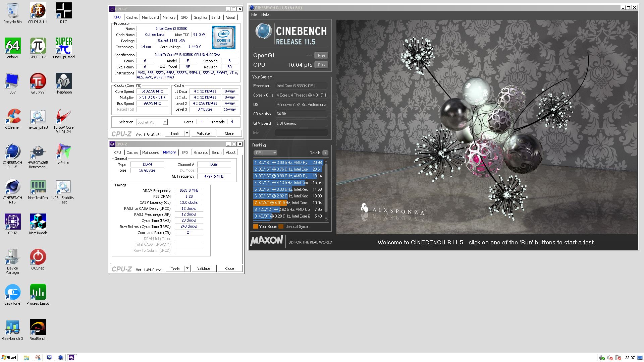Open the Windows Start button
This screenshot has height=362, width=644.
click(x=9, y=358)
